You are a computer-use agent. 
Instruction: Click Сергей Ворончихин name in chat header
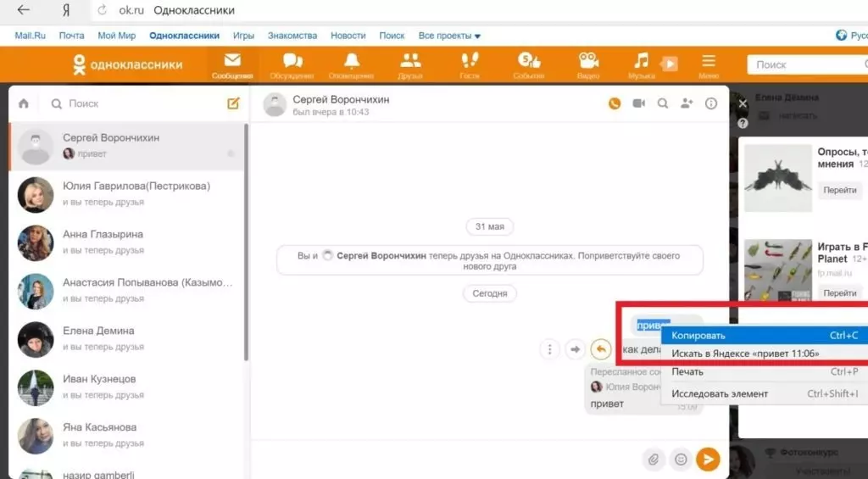tap(341, 100)
